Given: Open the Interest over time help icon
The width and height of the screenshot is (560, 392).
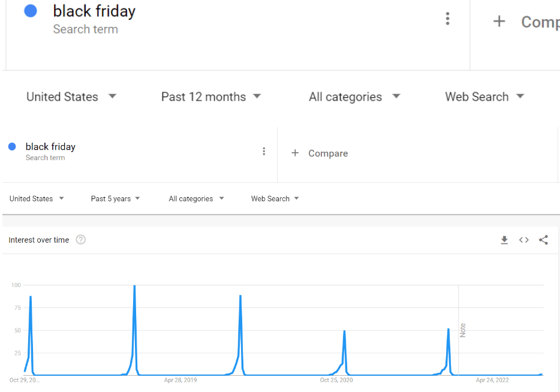Looking at the screenshot, I should coord(81,240).
